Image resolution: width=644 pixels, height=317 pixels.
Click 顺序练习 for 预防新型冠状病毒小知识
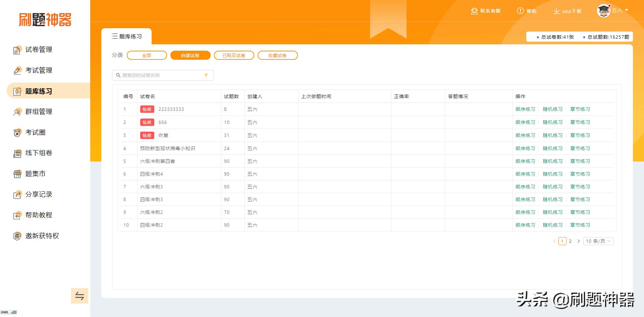click(525, 148)
